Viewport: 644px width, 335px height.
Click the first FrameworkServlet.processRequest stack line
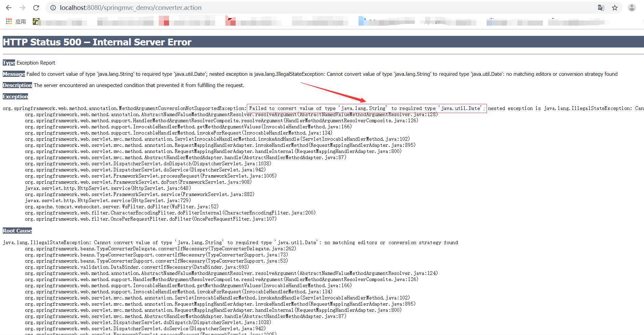(x=151, y=176)
